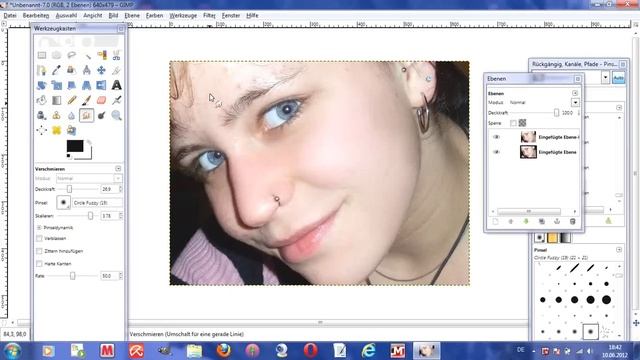Select the Scissors Select tool

tap(116, 55)
